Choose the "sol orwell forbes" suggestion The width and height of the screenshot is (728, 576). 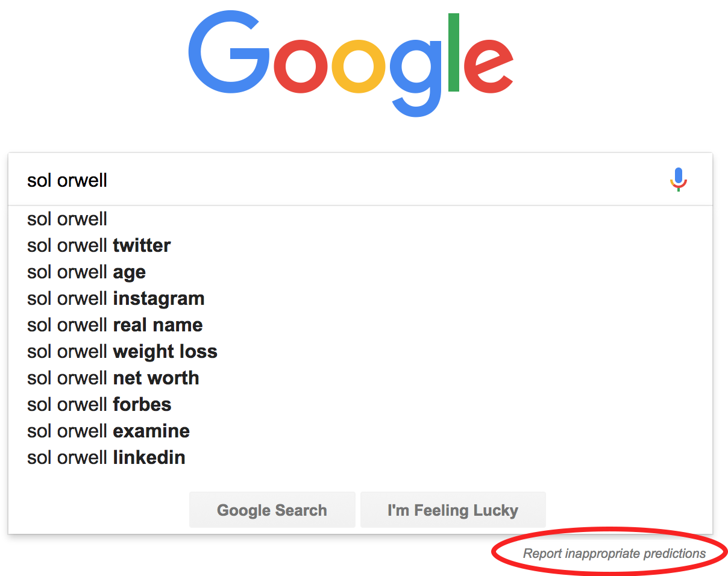click(x=360, y=404)
